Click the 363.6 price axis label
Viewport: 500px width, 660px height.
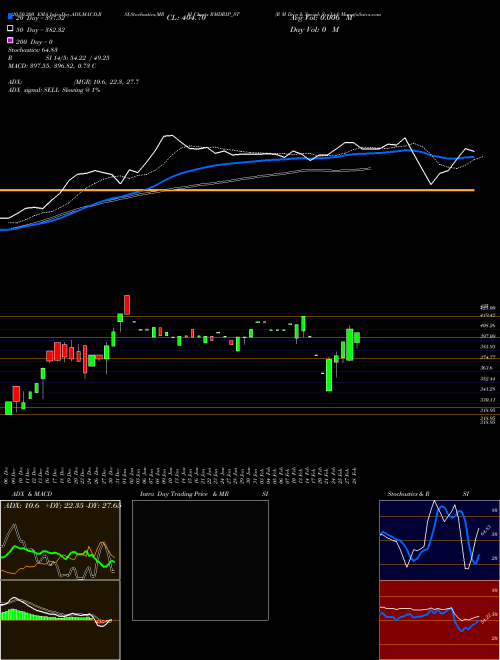(487, 368)
